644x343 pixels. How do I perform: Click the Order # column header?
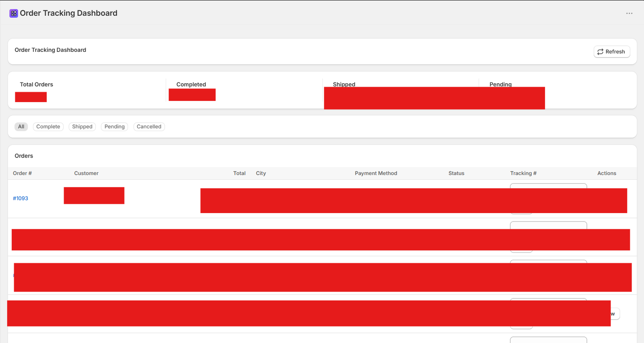coord(22,173)
